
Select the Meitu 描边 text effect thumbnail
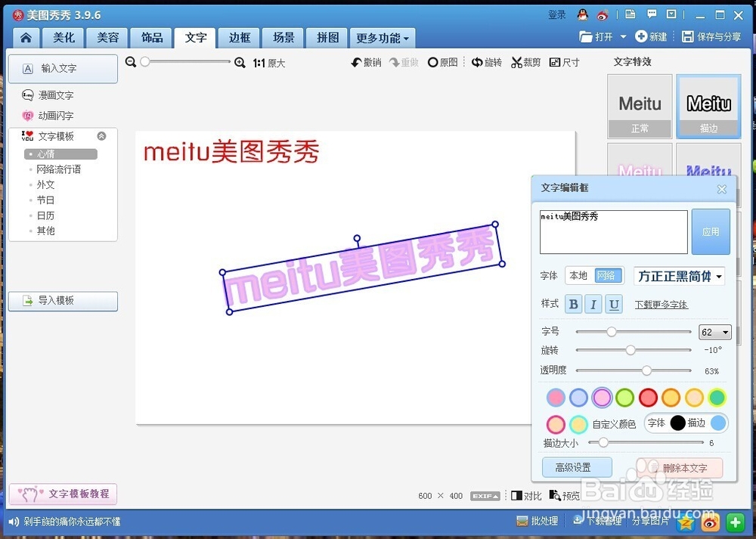pyautogui.click(x=708, y=105)
